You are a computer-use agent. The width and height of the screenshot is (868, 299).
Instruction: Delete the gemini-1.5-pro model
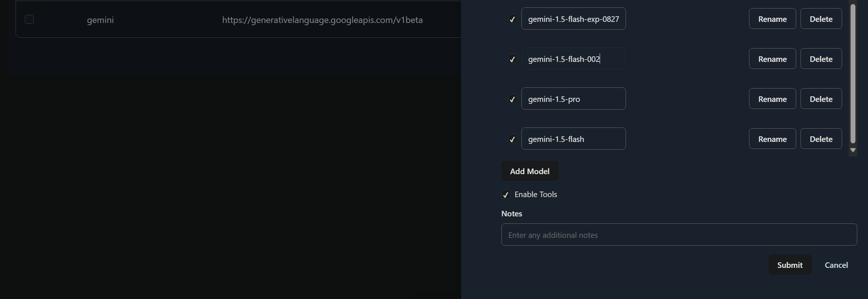(x=821, y=99)
